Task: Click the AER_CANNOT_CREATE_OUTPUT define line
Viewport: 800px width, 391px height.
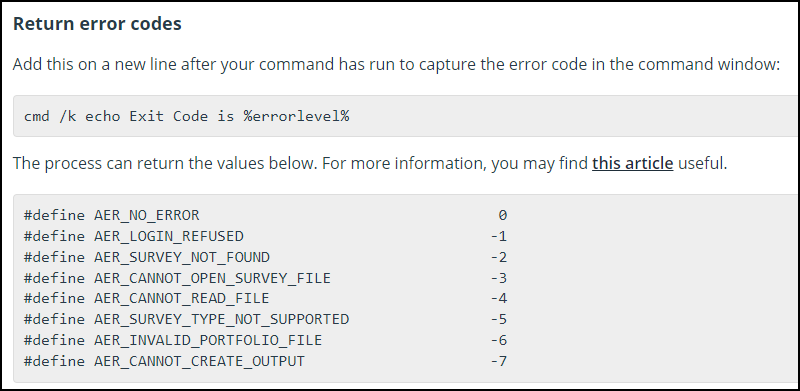Action: pos(265,361)
